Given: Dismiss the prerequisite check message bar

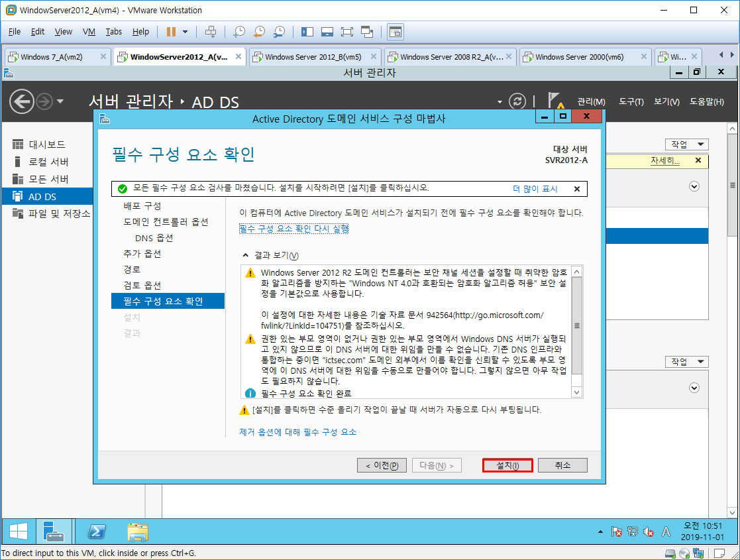Looking at the screenshot, I should pos(577,189).
